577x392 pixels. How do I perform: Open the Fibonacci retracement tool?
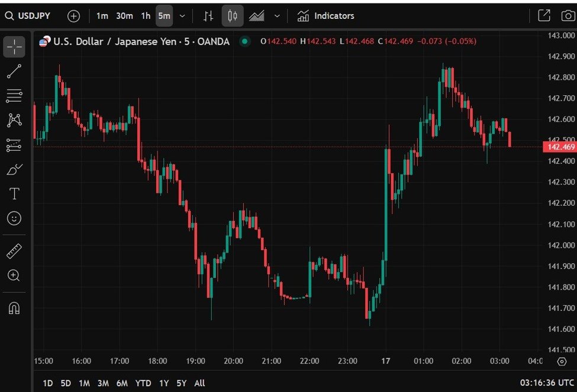pos(14,96)
